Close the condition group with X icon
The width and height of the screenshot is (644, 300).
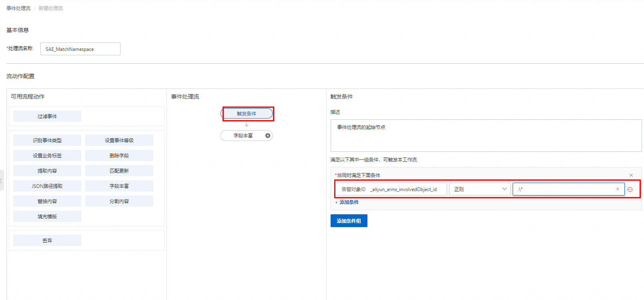click(x=631, y=175)
